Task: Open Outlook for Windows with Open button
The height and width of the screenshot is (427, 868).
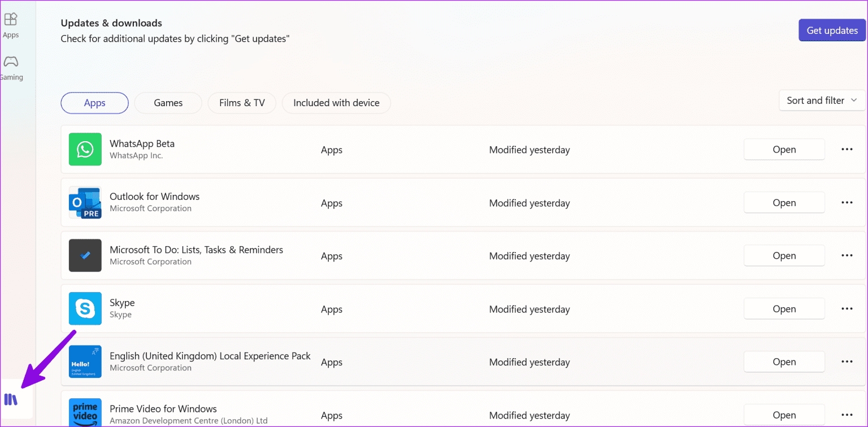Action: click(x=784, y=203)
